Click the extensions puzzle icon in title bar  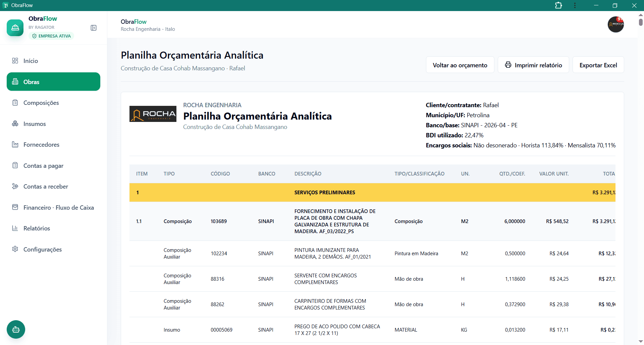click(558, 5)
